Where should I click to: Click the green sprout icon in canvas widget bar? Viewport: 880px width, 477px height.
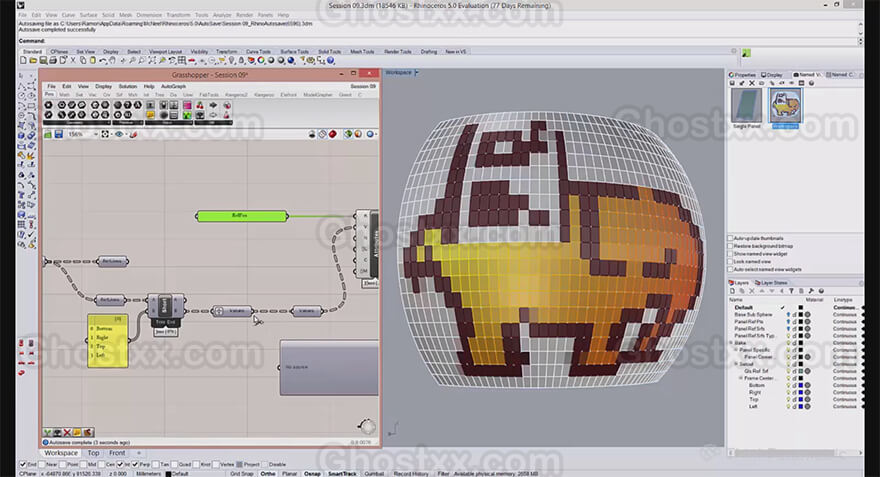coord(48,433)
